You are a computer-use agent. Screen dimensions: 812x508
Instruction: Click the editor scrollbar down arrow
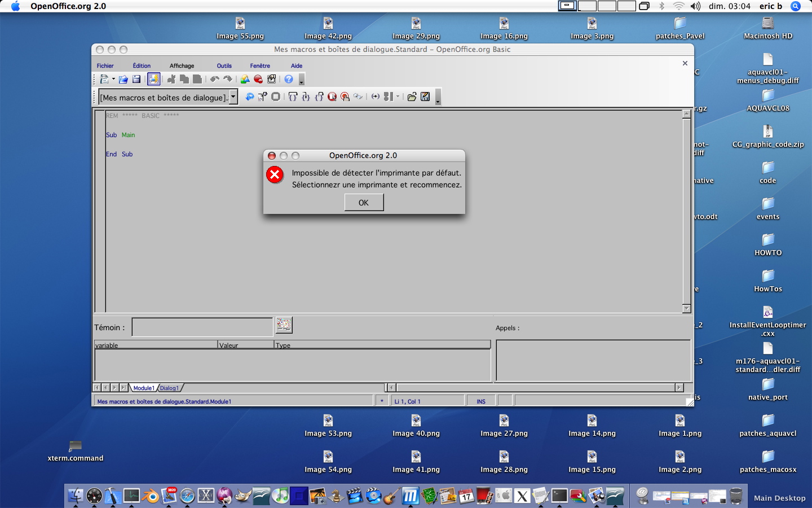[686, 309]
